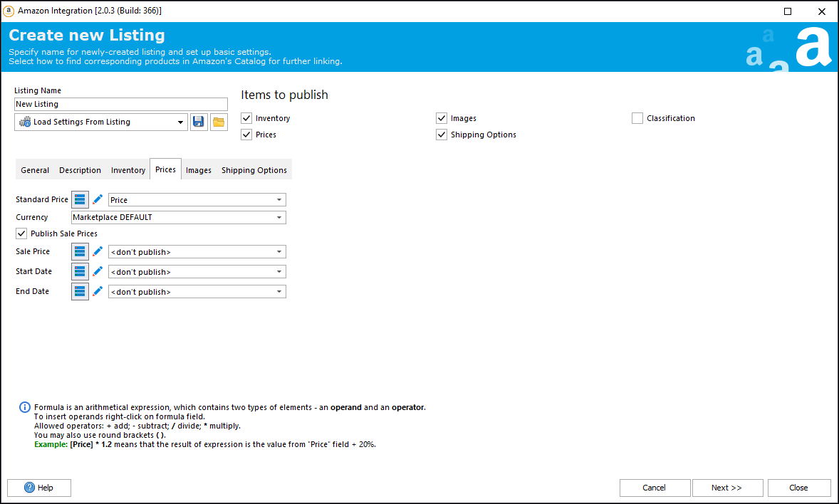Enable the Classification checkbox

pos(637,118)
